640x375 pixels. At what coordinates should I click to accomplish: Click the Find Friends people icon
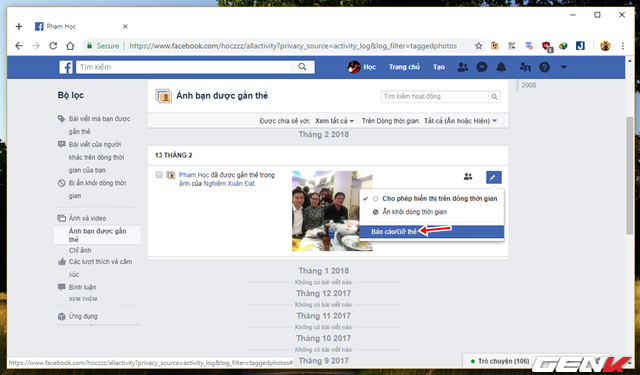click(x=525, y=67)
